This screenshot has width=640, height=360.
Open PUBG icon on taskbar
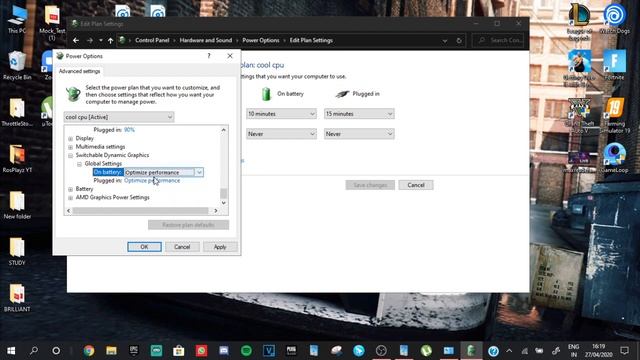point(291,351)
